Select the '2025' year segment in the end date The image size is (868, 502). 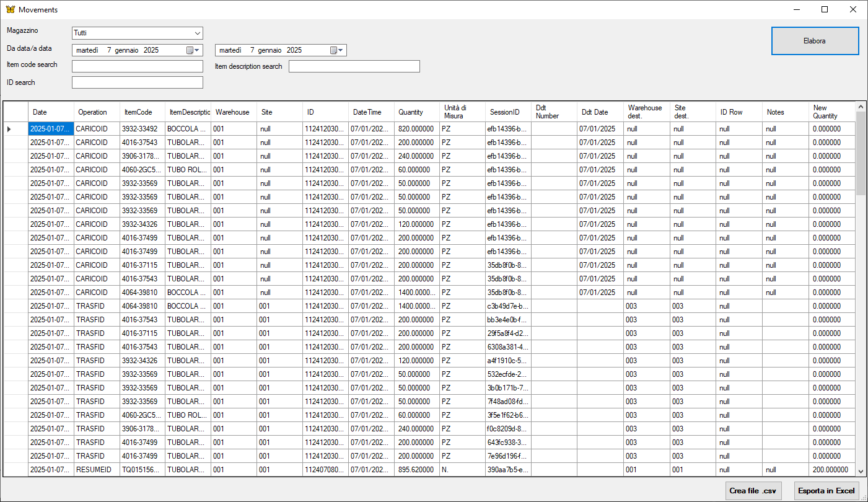294,50
